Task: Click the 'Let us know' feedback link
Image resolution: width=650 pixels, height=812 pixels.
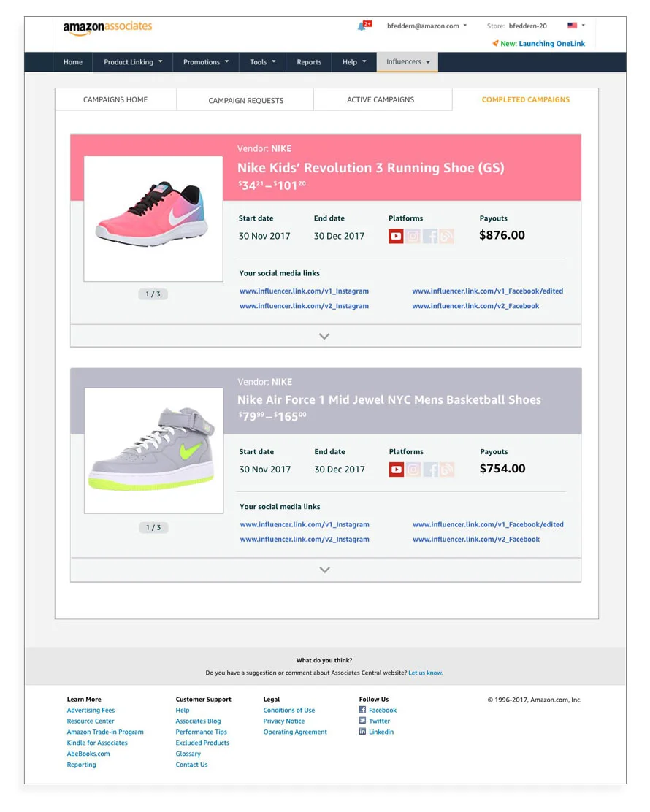Action: pyautogui.click(x=425, y=673)
